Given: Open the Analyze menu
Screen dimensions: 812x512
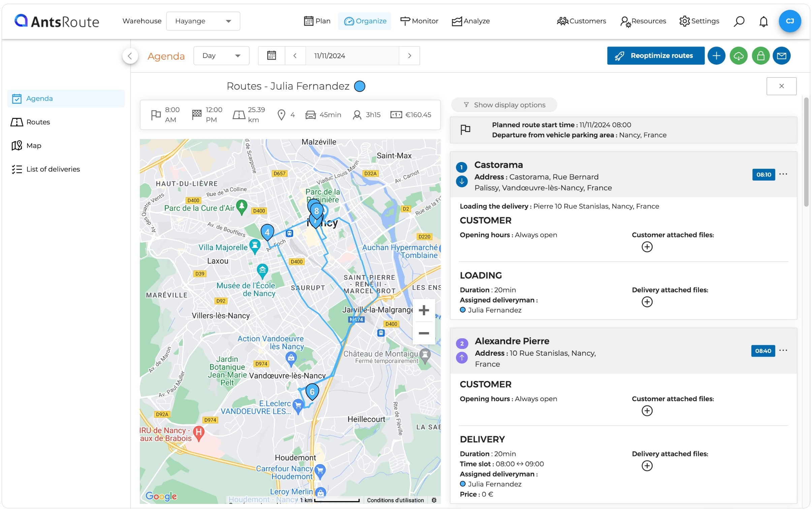Looking at the screenshot, I should 471,21.
